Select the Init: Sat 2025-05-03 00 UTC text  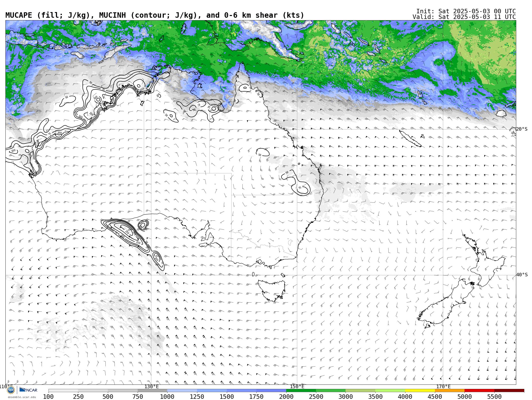click(x=466, y=11)
